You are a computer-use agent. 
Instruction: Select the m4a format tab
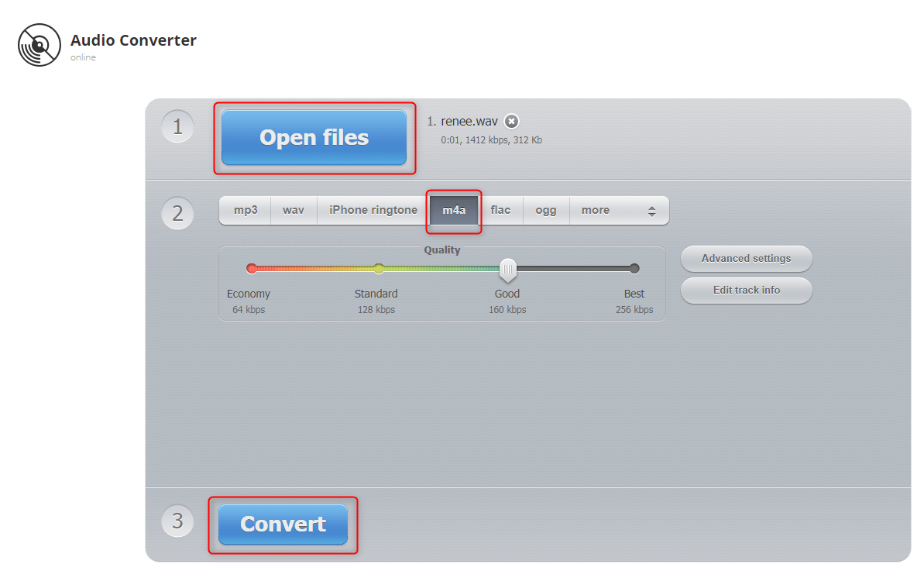click(454, 211)
